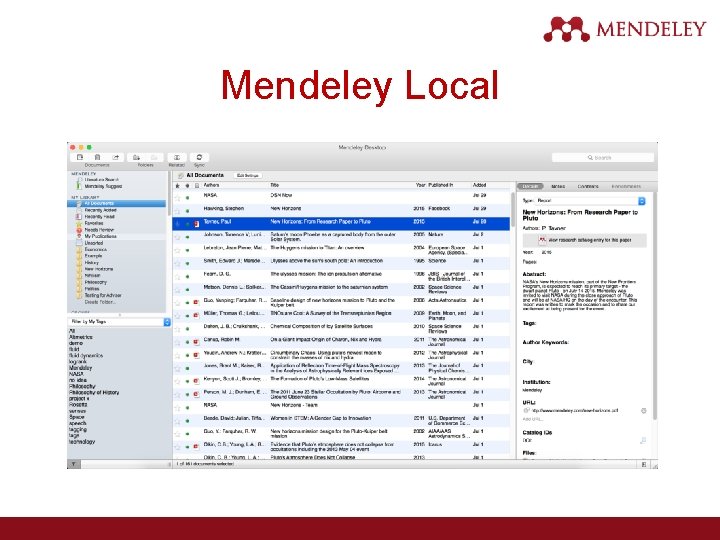Screen dimensions: 720x540
Task: Open PDF icon in the 'Baseline design of new horizons mission' row
Action: 196,302
